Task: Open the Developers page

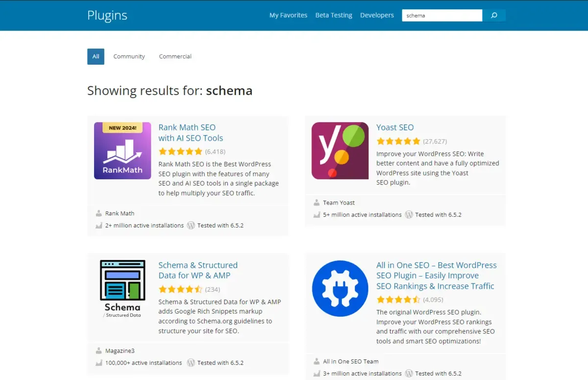Action: coord(377,15)
